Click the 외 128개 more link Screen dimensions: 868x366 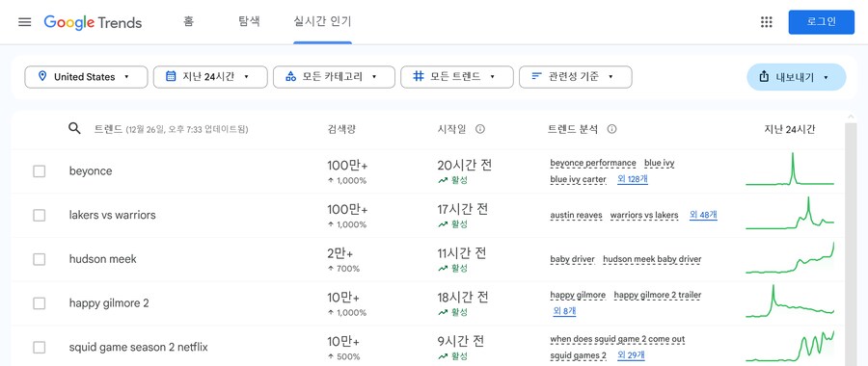[x=633, y=179]
